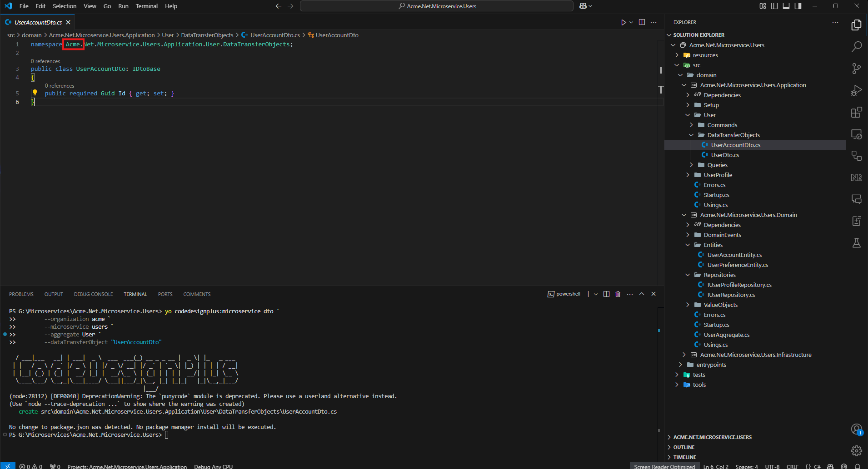
Task: Switch to the PROBLEMS tab
Action: [21, 294]
